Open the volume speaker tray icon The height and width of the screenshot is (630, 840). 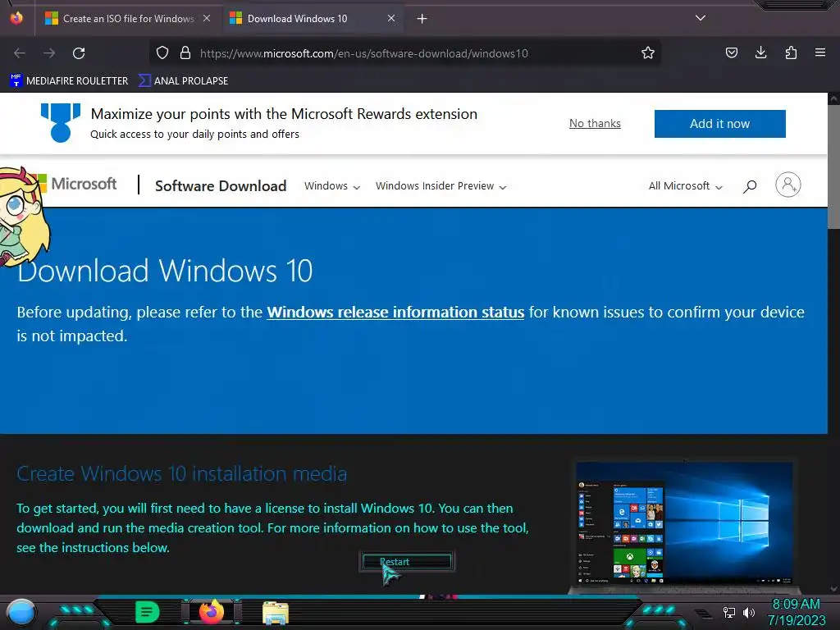(749, 612)
